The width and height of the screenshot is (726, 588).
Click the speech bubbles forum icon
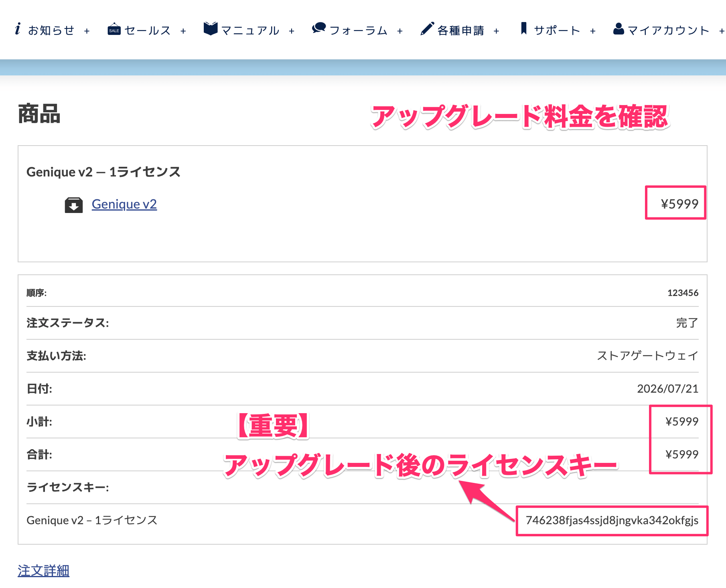(x=319, y=28)
